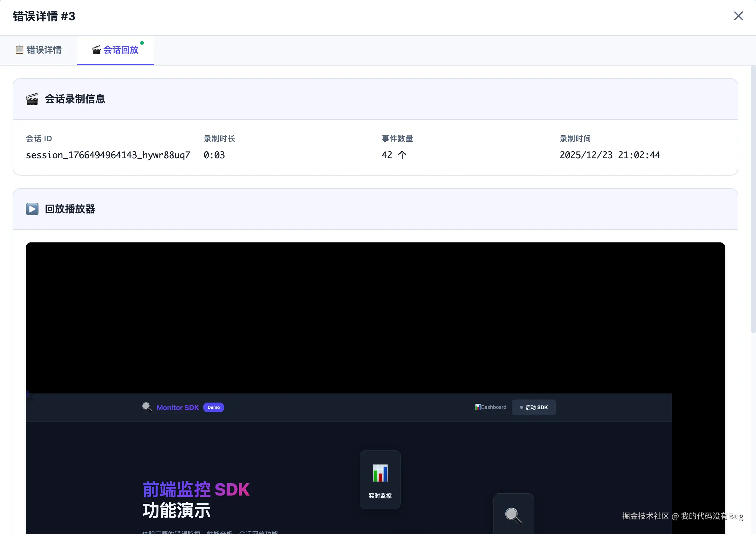
Task: Click the session ID value text
Action: pyautogui.click(x=108, y=155)
